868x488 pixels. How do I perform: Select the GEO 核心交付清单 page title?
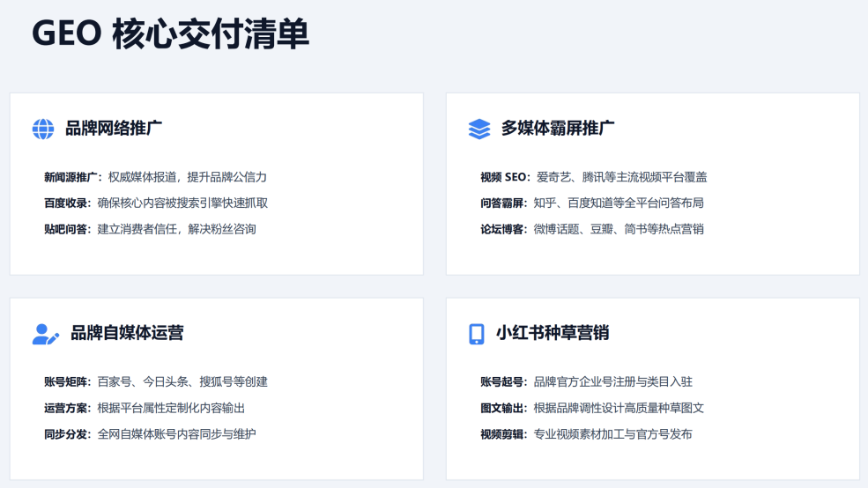(170, 35)
